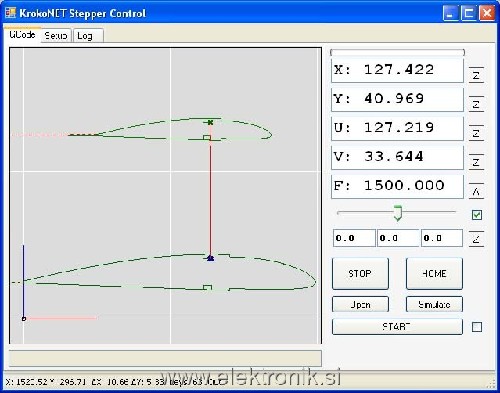This screenshot has width=500, height=393.
Task: Hit the STOP button
Action: 360,273
